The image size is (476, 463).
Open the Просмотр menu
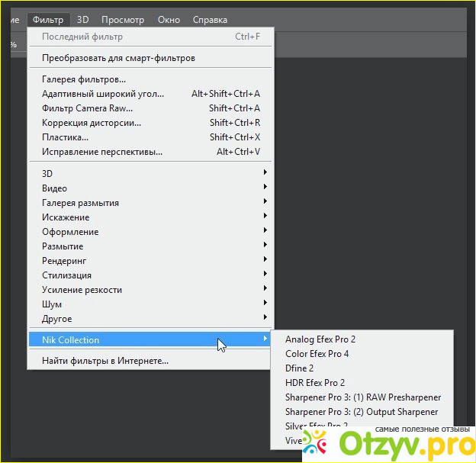(122, 20)
